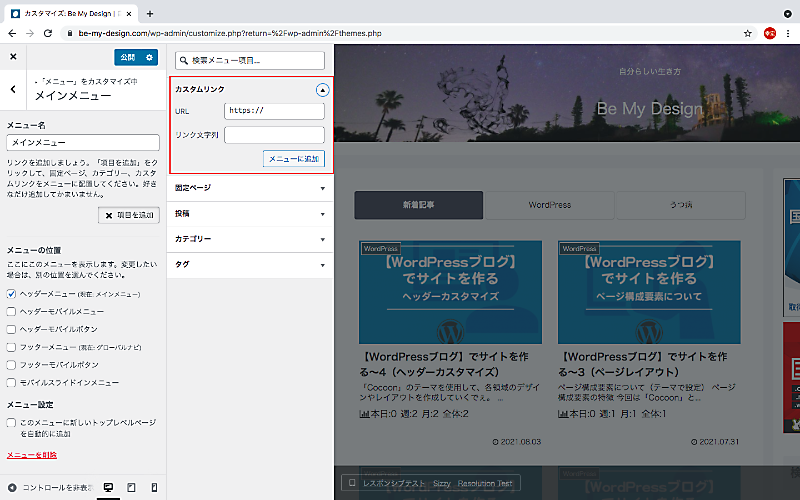The image size is (800, 500).
Task: Switch to tablet preview icon
Action: (131, 487)
